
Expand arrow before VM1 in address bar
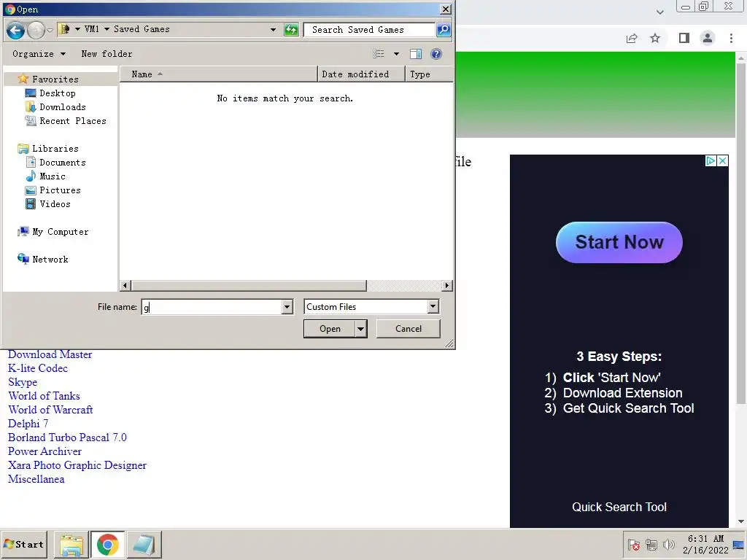pyautogui.click(x=77, y=29)
